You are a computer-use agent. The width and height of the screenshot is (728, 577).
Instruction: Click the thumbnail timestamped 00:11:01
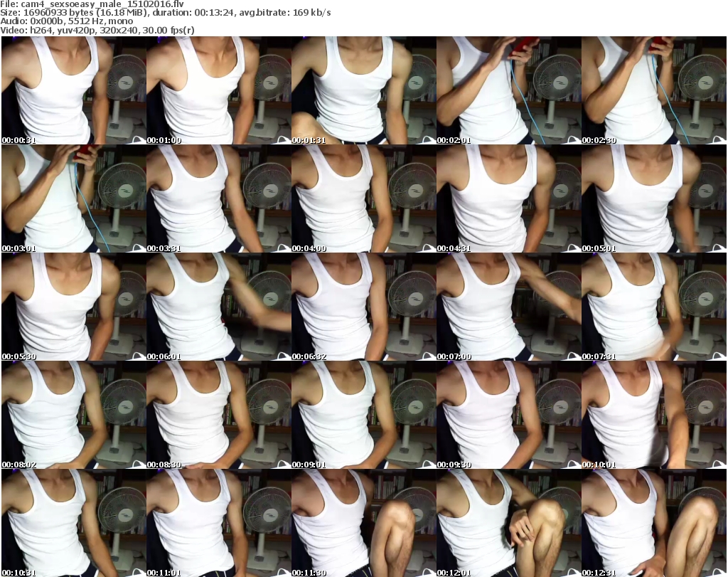click(x=218, y=523)
